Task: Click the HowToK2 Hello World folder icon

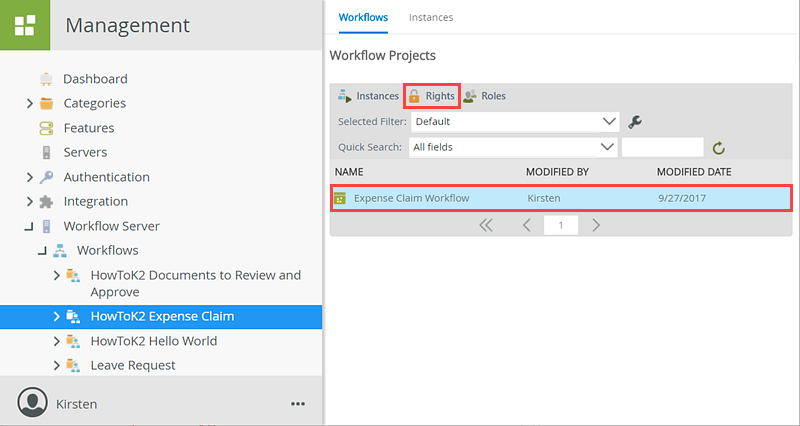Action: coord(73,341)
